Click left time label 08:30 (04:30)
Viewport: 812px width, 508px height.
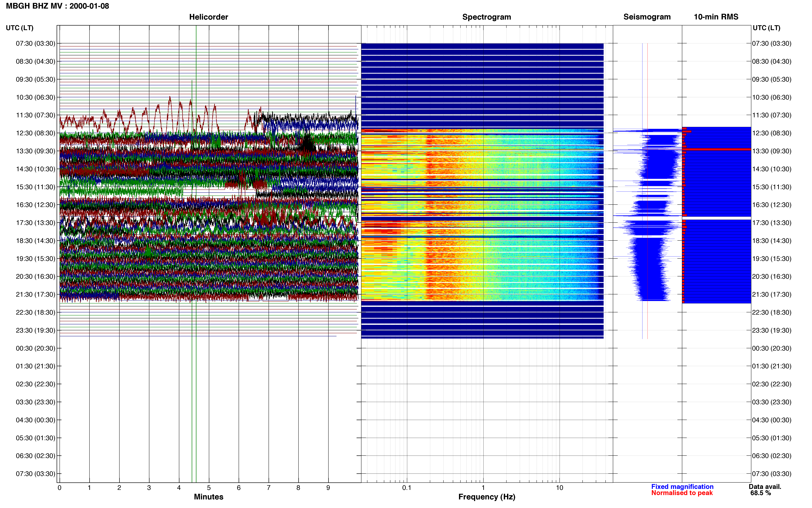[x=36, y=61]
